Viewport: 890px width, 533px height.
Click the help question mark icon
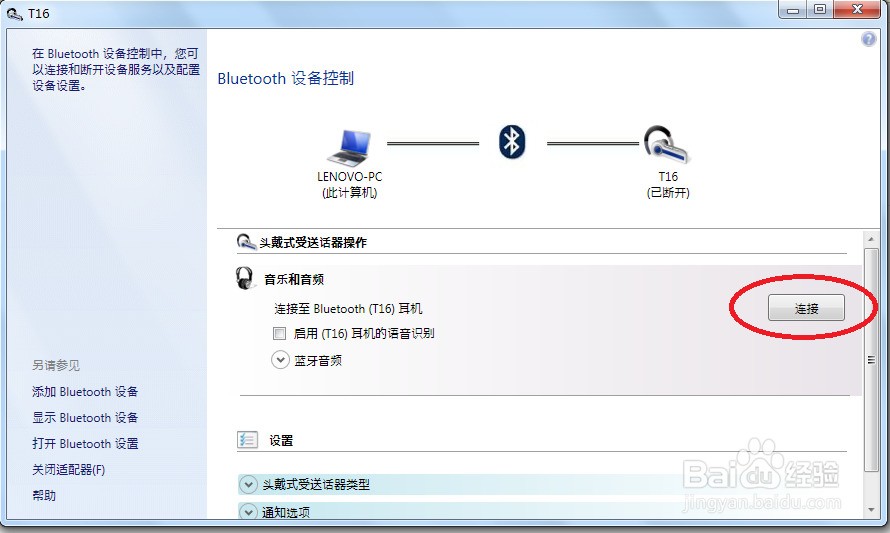click(x=868, y=39)
